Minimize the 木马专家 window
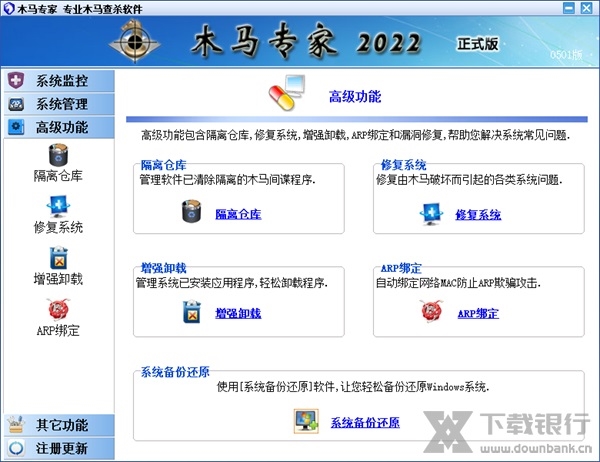 [569, 8]
